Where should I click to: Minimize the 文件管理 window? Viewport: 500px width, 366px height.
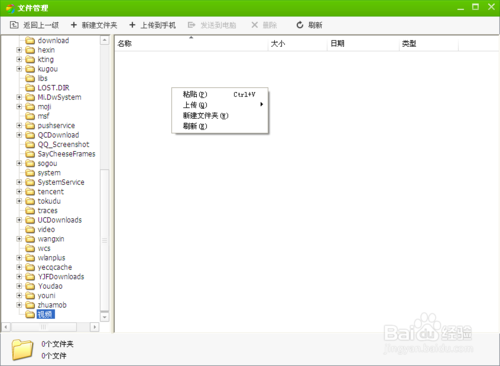point(461,8)
